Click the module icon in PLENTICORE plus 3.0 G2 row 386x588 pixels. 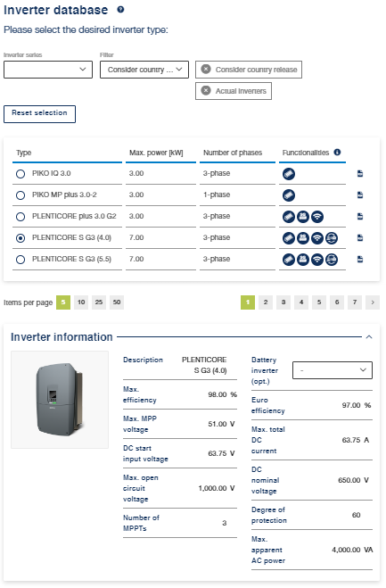tap(289, 217)
